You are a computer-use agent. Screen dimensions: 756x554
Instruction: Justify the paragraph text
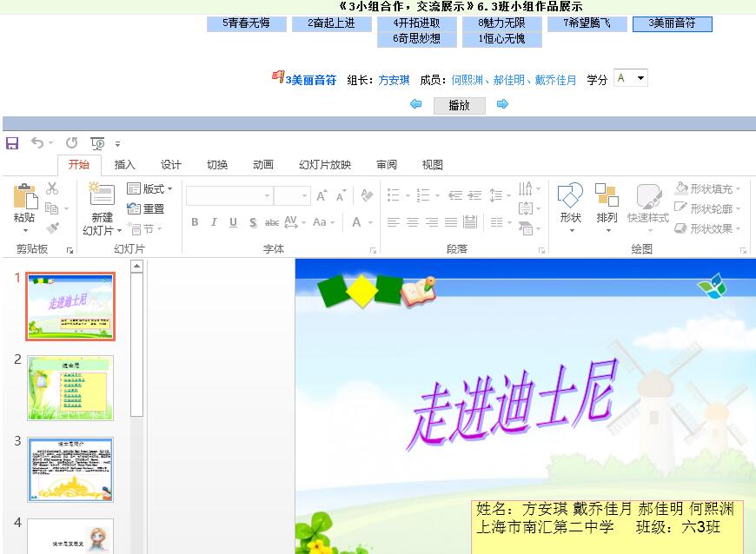click(451, 222)
